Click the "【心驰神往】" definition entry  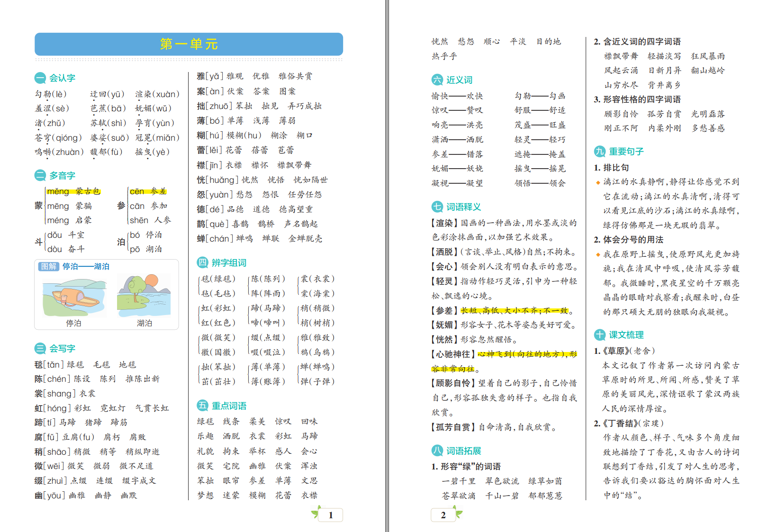coord(504,361)
